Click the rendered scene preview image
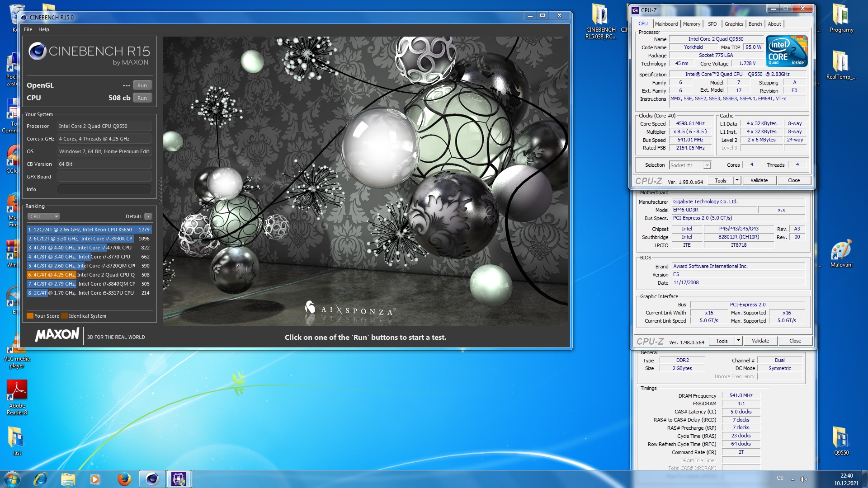The height and width of the screenshot is (488, 868). (366, 181)
